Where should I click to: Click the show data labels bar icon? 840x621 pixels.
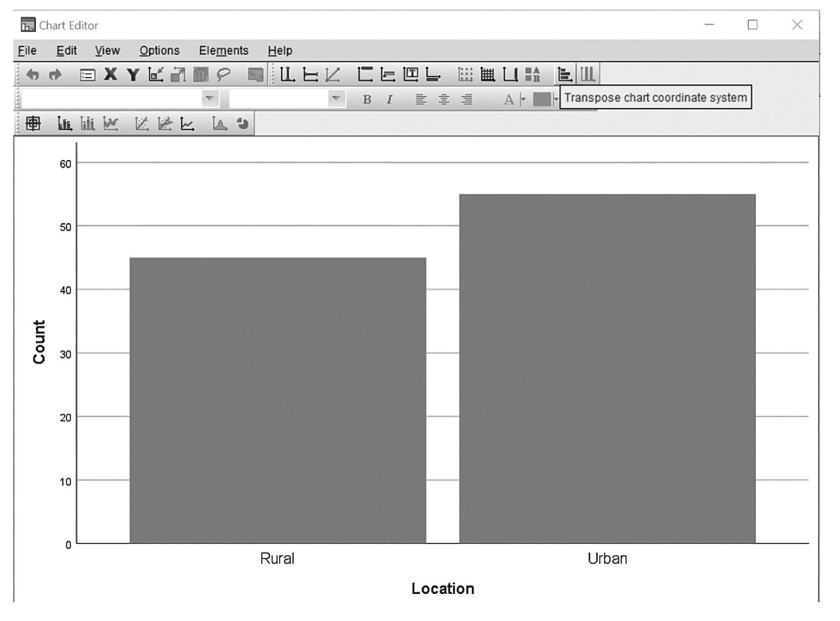pos(65,123)
